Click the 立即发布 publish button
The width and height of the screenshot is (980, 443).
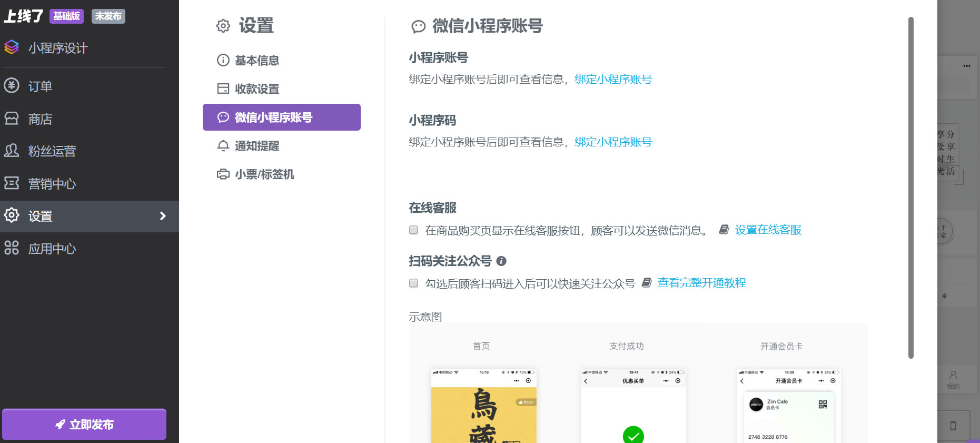click(x=84, y=424)
